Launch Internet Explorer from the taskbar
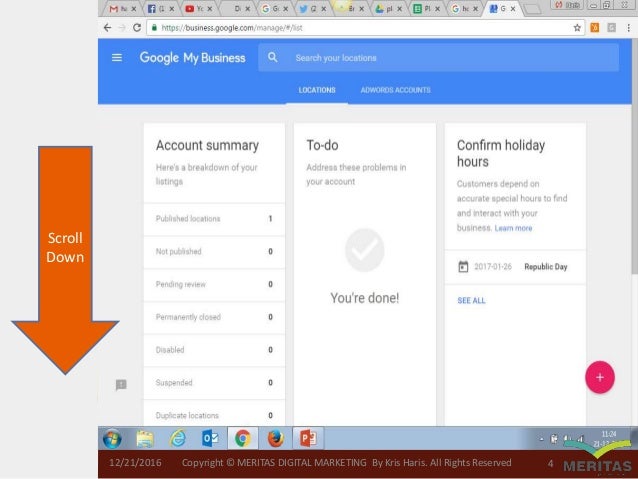Image resolution: width=638 pixels, height=479 pixels. pos(177,439)
